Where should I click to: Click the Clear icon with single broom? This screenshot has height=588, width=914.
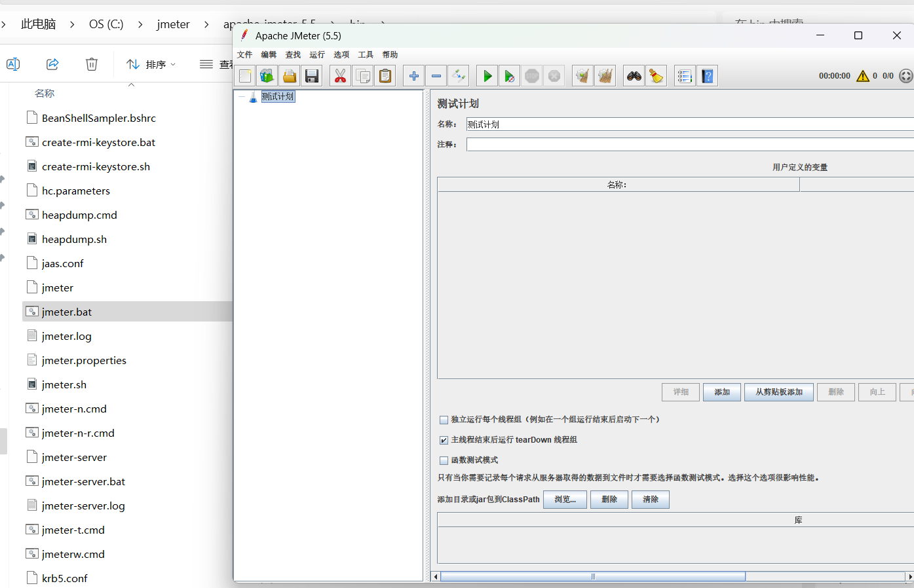click(582, 76)
